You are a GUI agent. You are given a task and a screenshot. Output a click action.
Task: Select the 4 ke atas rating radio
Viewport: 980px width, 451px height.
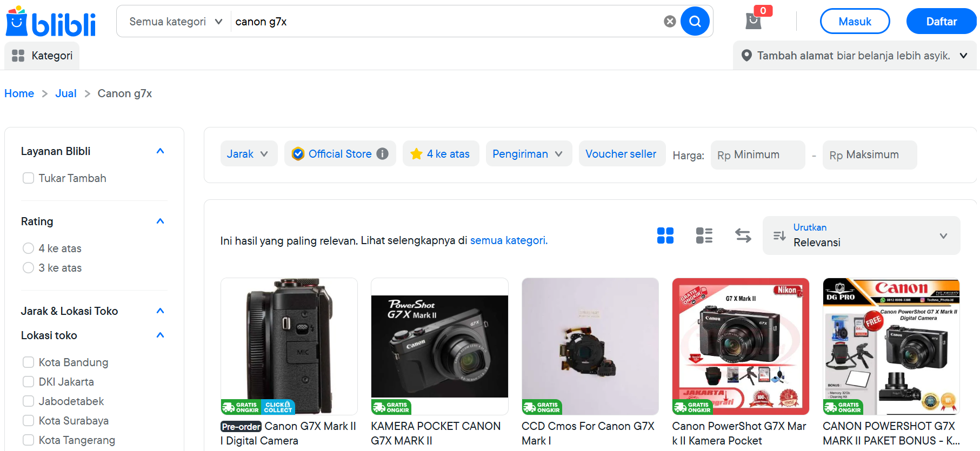click(x=29, y=248)
